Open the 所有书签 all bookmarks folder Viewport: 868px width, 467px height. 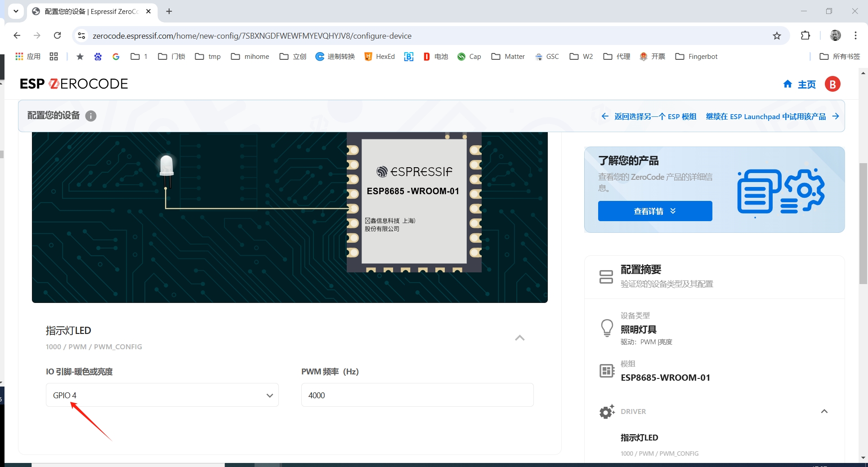click(840, 56)
